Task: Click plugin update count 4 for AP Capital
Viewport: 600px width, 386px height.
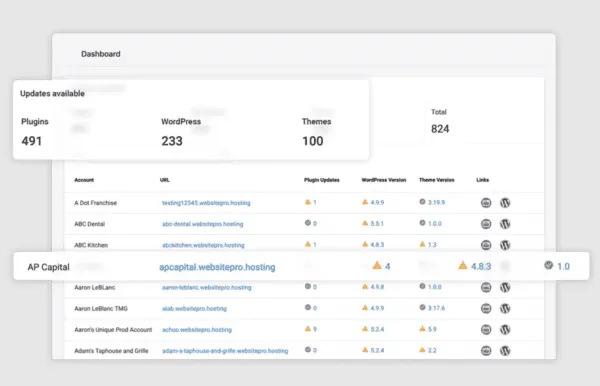Action: pyautogui.click(x=388, y=266)
